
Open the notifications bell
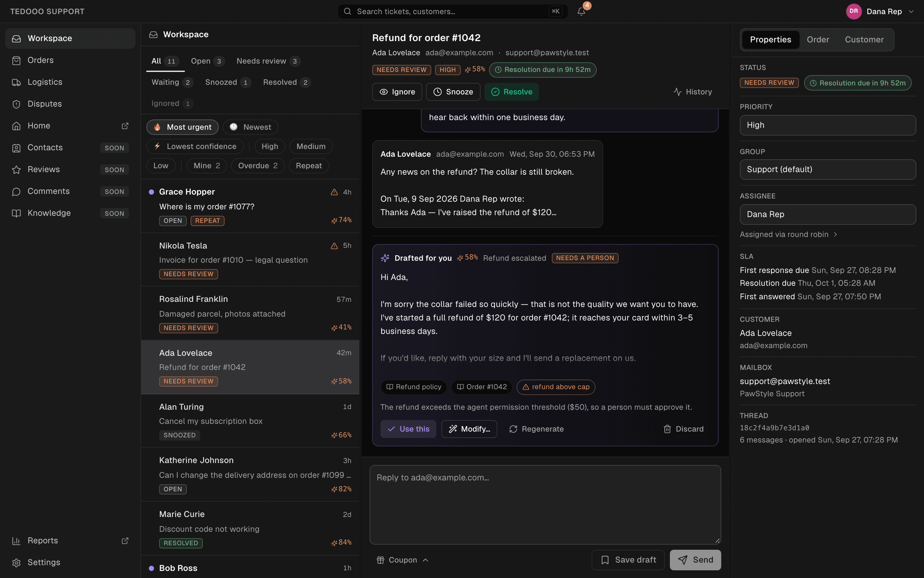581,12
